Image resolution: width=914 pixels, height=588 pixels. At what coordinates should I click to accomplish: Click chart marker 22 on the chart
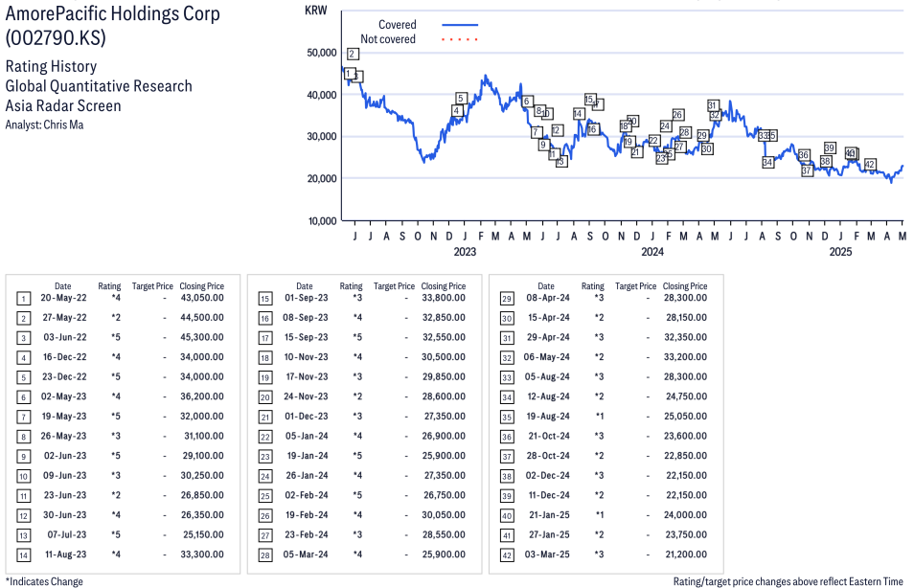click(654, 141)
